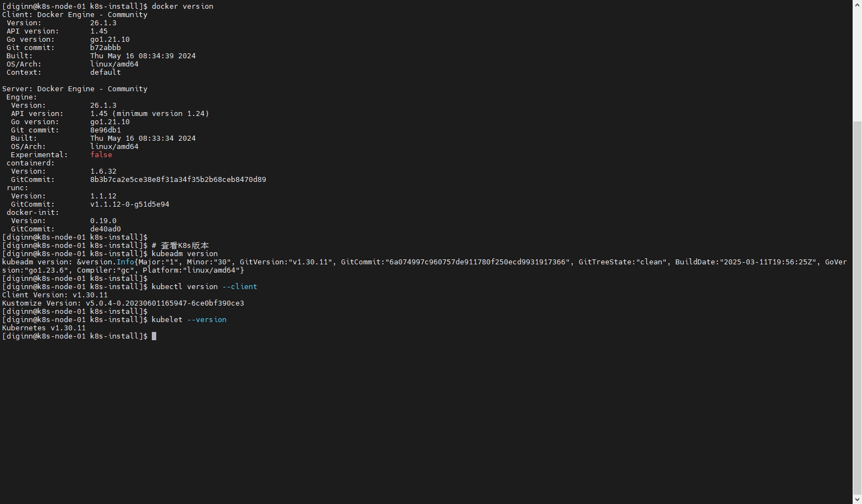
Task: Click the docker-init GitCommit 'de40ad0' value
Action: pos(106,229)
